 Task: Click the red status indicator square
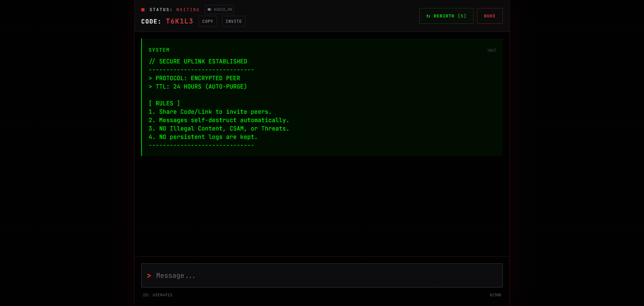click(x=143, y=10)
